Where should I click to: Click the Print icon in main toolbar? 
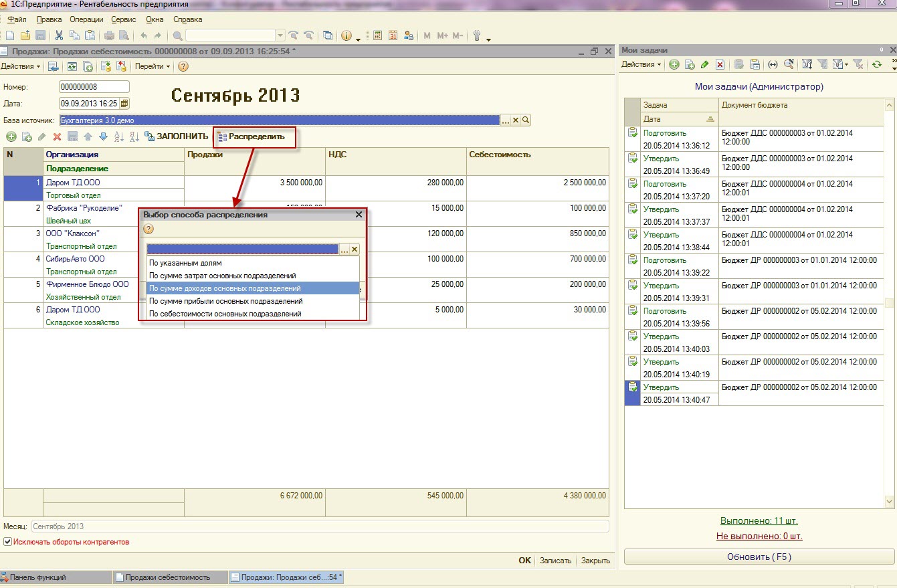(109, 35)
